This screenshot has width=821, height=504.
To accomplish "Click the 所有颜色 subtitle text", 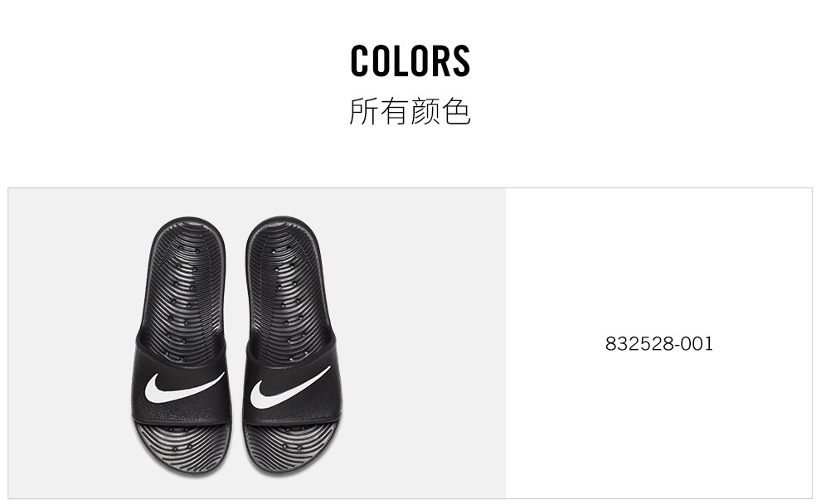I will (410, 111).
